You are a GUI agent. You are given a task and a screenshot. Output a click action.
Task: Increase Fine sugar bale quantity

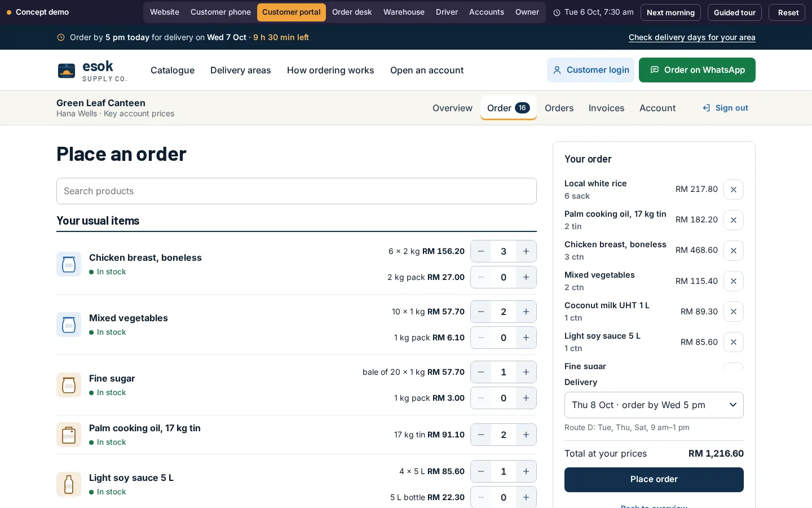coord(526,372)
